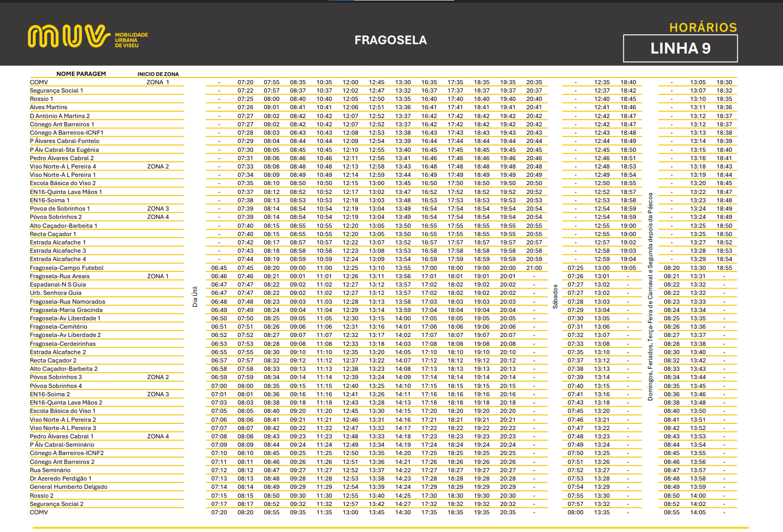Select the Fragosela-Campo Futebol stop row
Viewport: 783px width, 532px height.
[67, 268]
